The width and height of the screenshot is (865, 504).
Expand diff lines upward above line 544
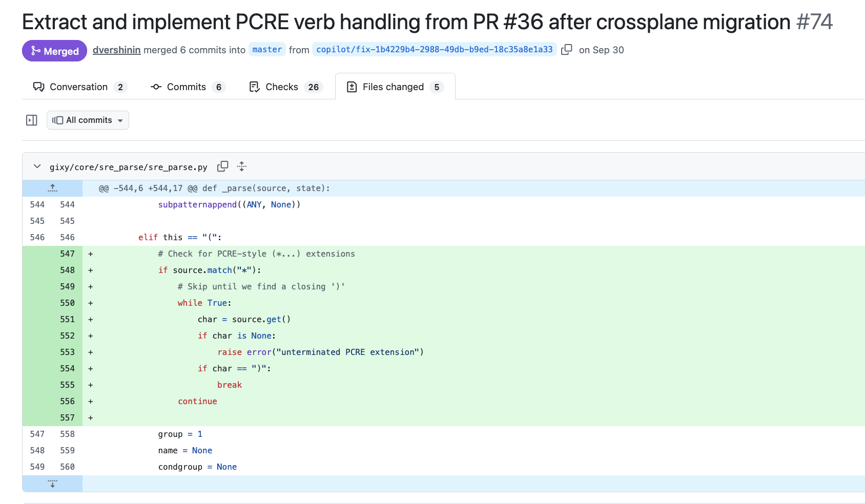[52, 188]
